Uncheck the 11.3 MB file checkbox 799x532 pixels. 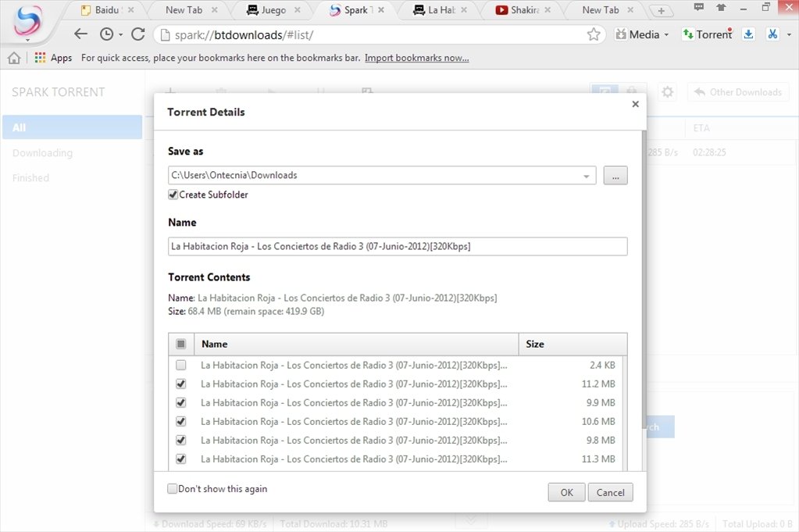click(x=181, y=459)
